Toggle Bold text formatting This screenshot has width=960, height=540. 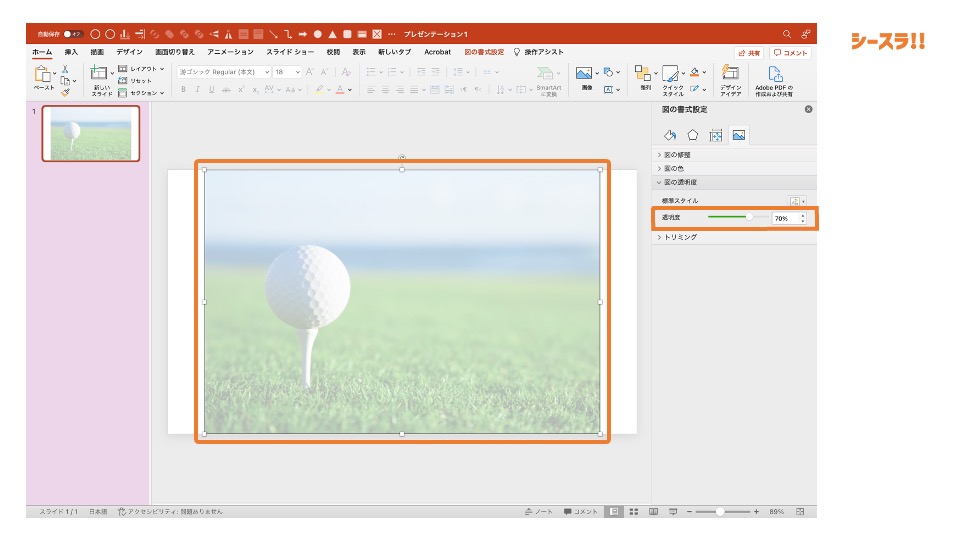point(183,89)
